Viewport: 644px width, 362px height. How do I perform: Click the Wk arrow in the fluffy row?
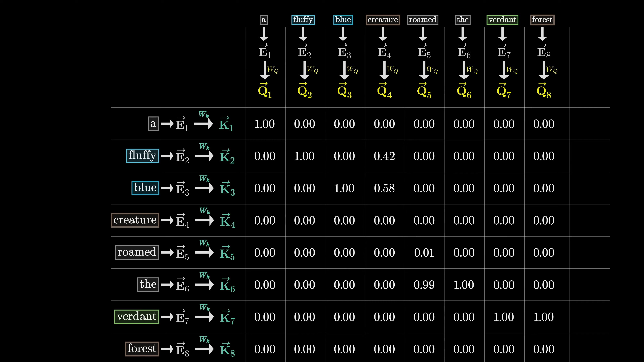click(204, 156)
